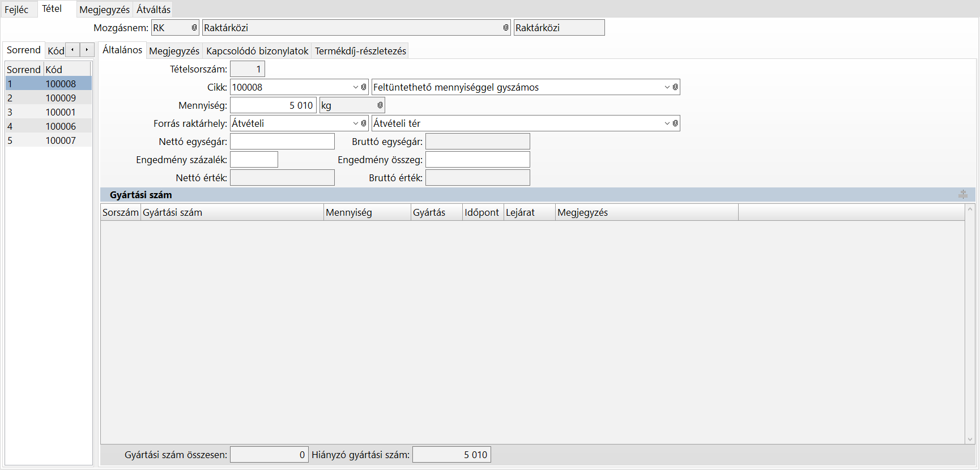Click the Gyártás column header
The width and height of the screenshot is (980, 470).
pos(437,212)
